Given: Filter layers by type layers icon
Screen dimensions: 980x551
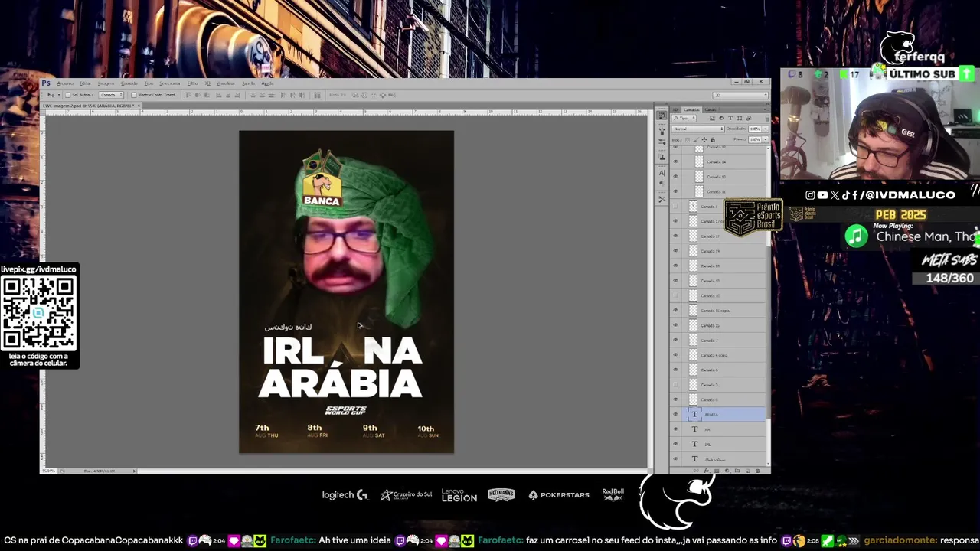Looking at the screenshot, I should (730, 118).
